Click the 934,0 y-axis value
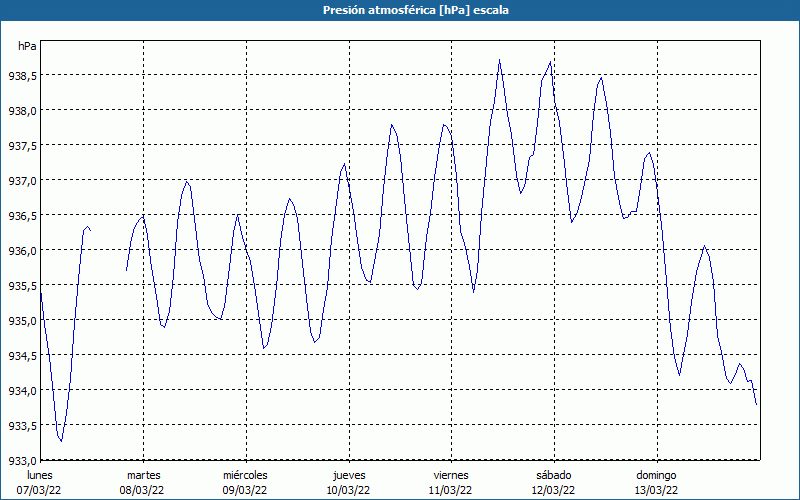Image resolution: width=800 pixels, height=500 pixels. [22, 390]
